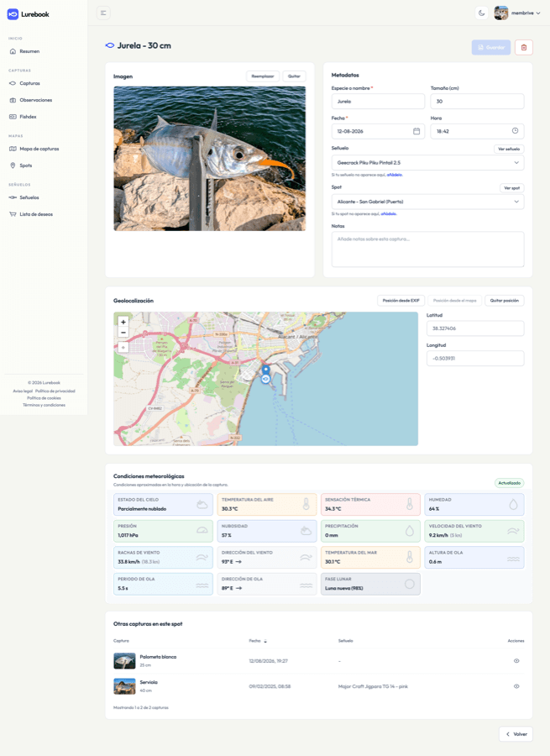This screenshot has height=756, width=550.
Task: Click the Notas text area
Action: (x=427, y=249)
